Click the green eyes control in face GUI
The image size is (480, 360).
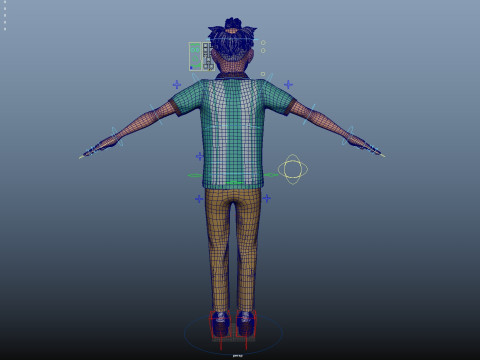(x=195, y=50)
